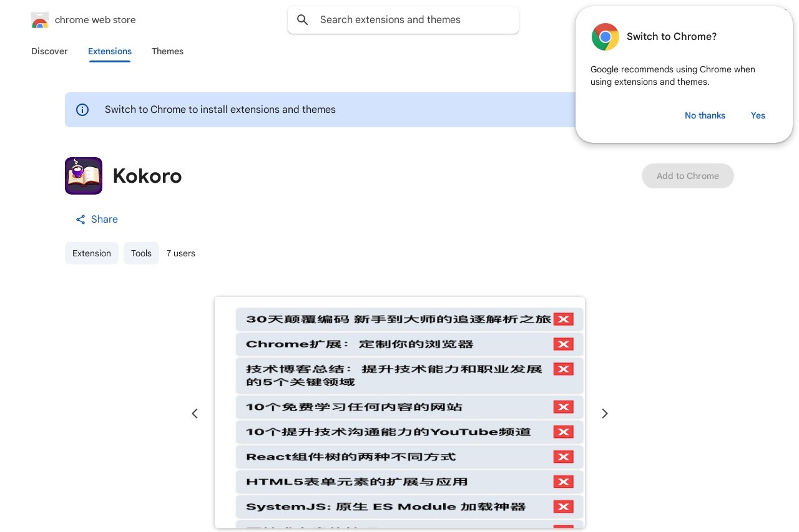Image resolution: width=799 pixels, height=532 pixels.
Task: Click the Kokoro extension book icon
Action: 84,176
